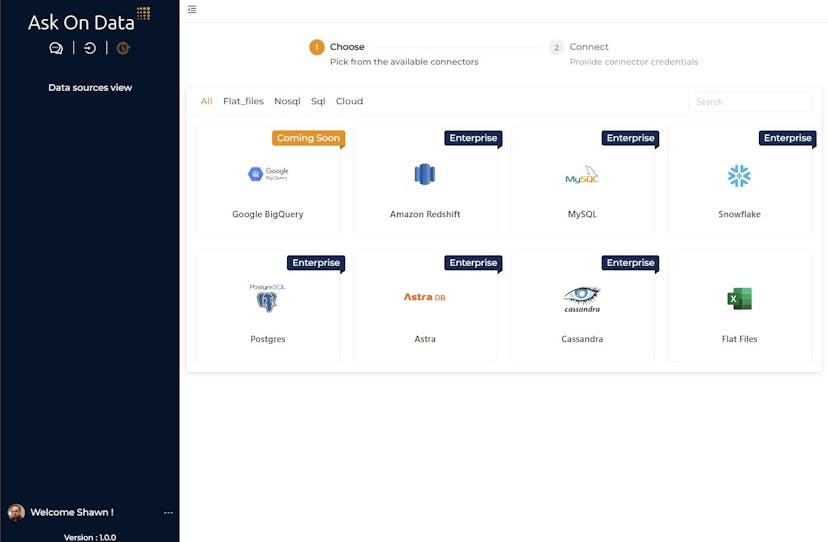Image resolution: width=828 pixels, height=542 pixels.
Task: Click the Welcome Shawn ! text
Action: tap(72, 512)
